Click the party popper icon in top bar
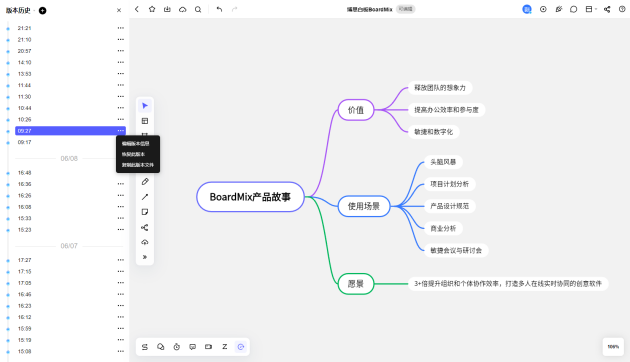The width and height of the screenshot is (630, 362). click(558, 9)
